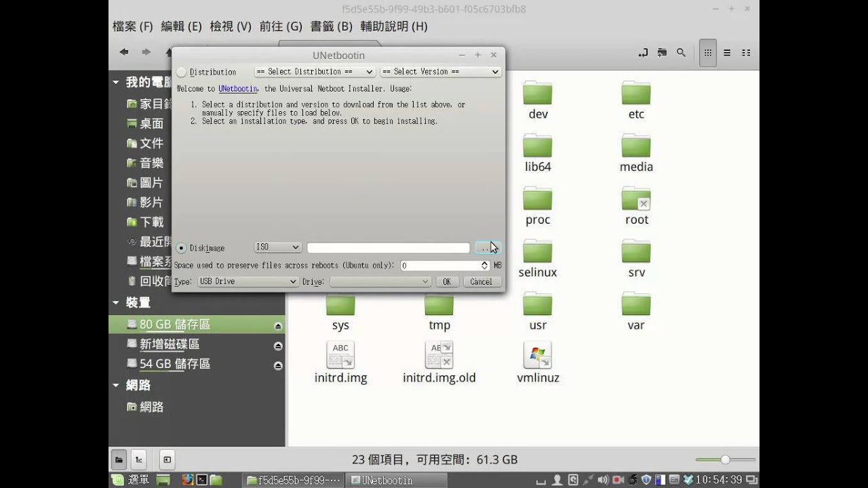Switch file manager to list view
Viewport: 868px width, 488px height.
click(x=727, y=53)
